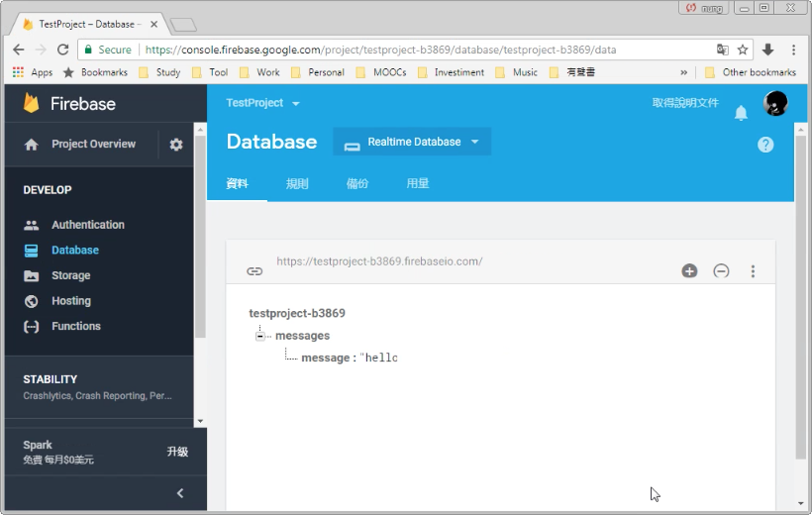
Task: Click the download arrow extension icon
Action: point(768,50)
